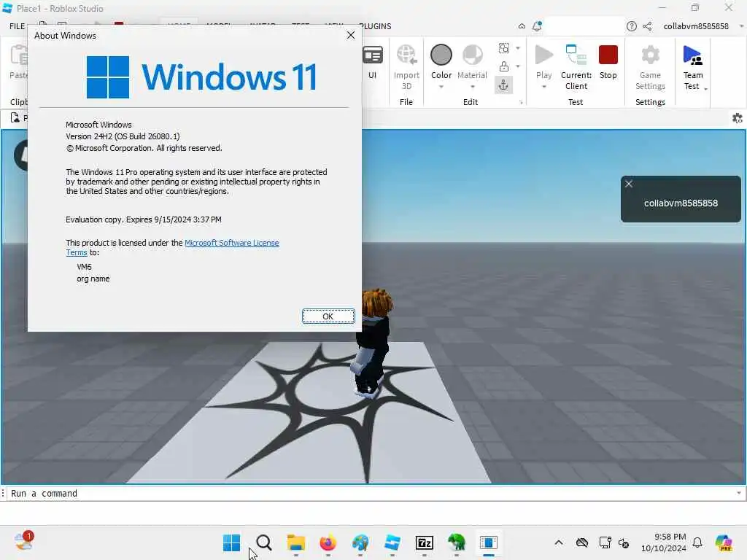
Task: Open the collabvm8585858 account dropdown
Action: [x=741, y=26]
